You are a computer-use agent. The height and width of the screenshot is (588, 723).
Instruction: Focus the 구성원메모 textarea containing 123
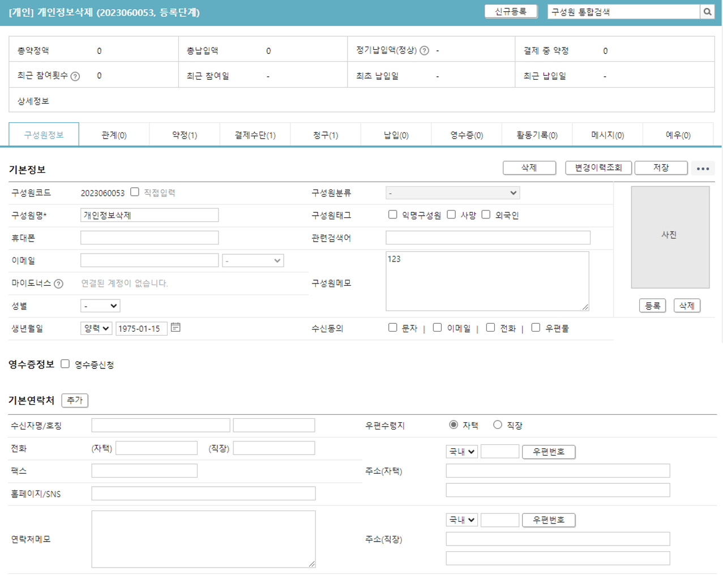pyautogui.click(x=487, y=281)
